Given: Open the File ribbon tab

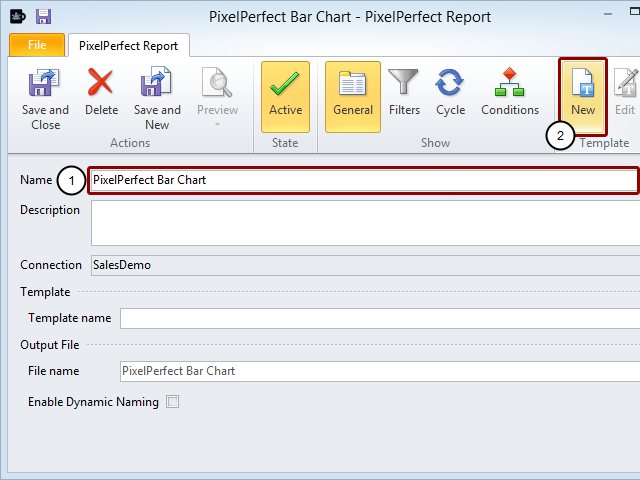Looking at the screenshot, I should pyautogui.click(x=37, y=45).
